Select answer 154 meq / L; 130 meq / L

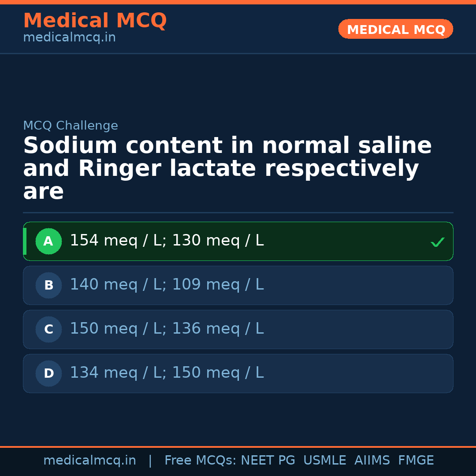167,241
